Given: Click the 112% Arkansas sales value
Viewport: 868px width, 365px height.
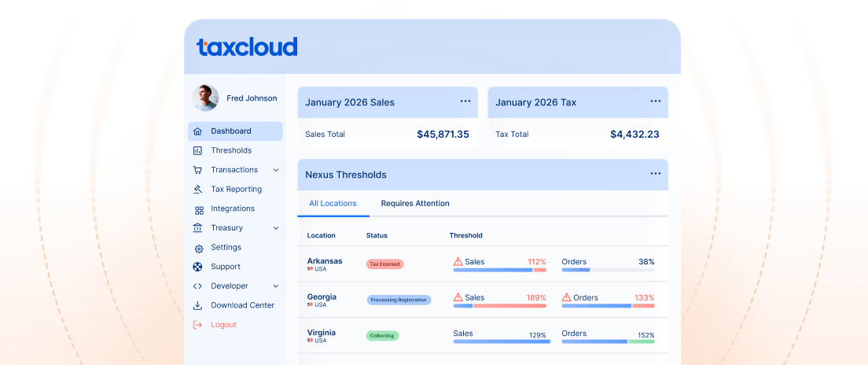Looking at the screenshot, I should (x=536, y=262).
